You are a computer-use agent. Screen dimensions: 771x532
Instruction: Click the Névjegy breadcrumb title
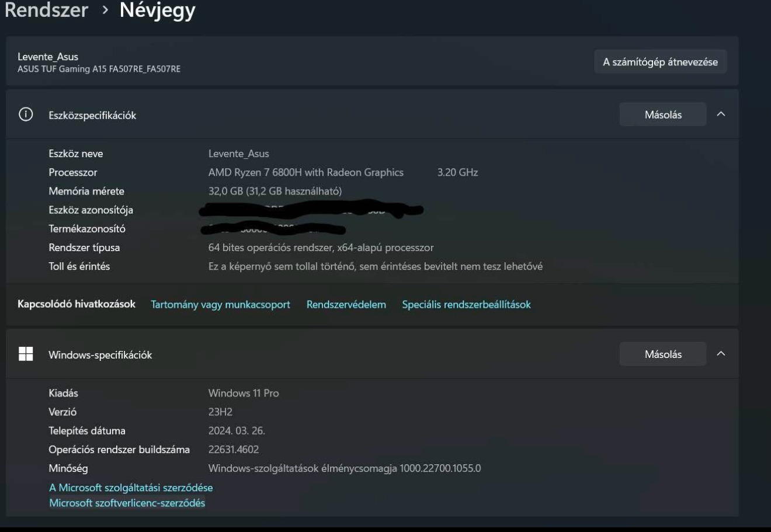click(x=158, y=11)
